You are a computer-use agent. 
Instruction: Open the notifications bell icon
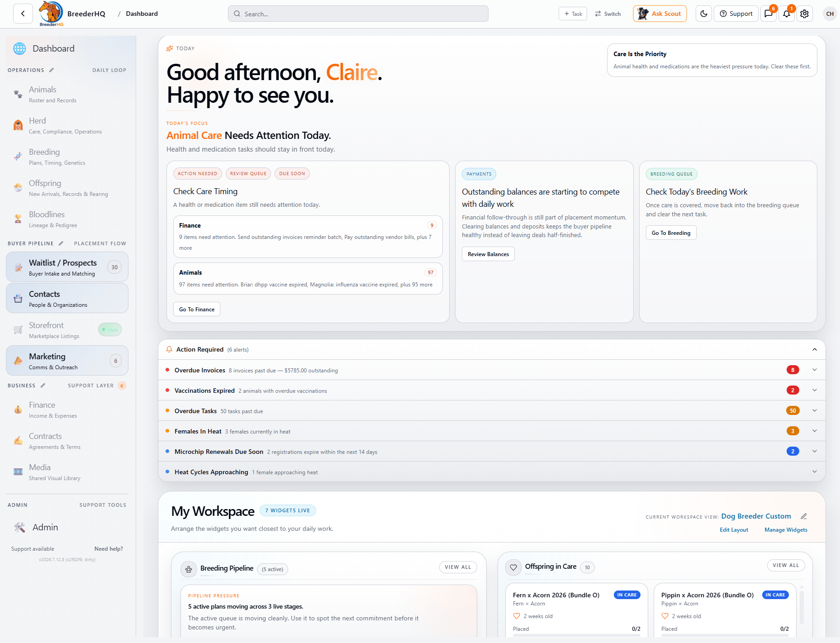coord(787,14)
